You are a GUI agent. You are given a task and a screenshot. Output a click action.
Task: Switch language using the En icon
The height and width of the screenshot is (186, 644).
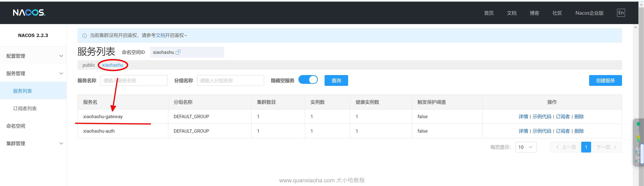pyautogui.click(x=621, y=13)
